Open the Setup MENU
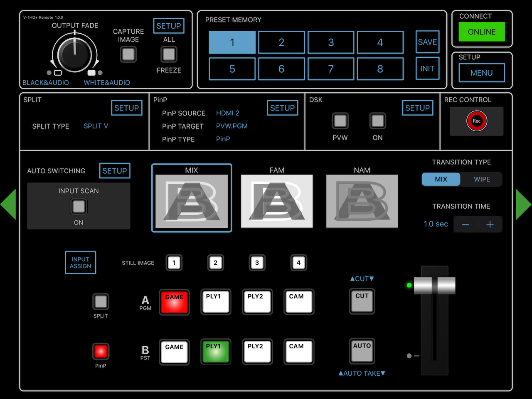The width and height of the screenshot is (532, 399). [482, 73]
